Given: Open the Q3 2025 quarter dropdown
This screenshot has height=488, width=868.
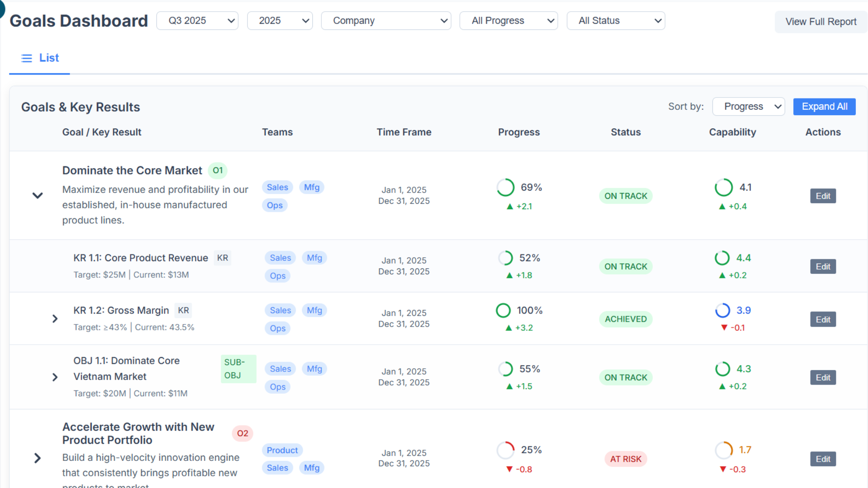Looking at the screenshot, I should pos(198,21).
